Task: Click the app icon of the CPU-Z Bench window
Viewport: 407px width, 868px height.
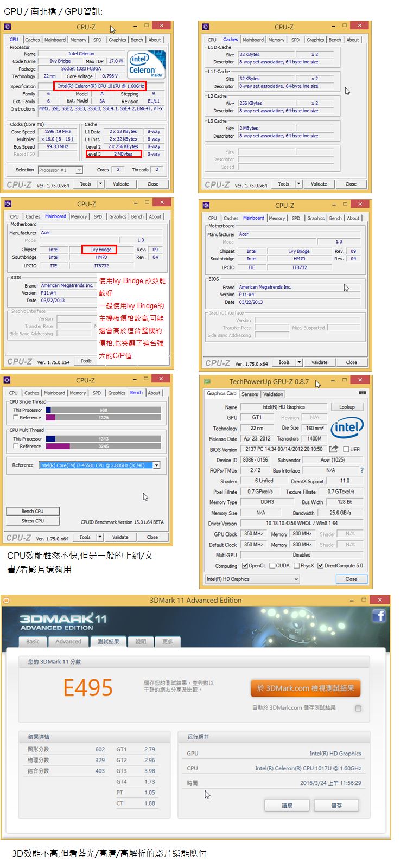Action: pyautogui.click(x=7, y=380)
